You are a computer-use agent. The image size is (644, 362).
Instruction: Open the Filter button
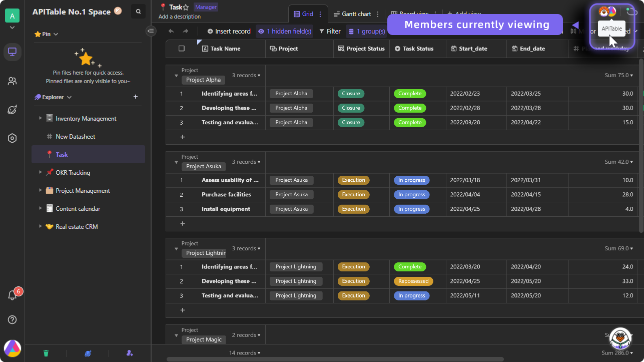tap(330, 31)
